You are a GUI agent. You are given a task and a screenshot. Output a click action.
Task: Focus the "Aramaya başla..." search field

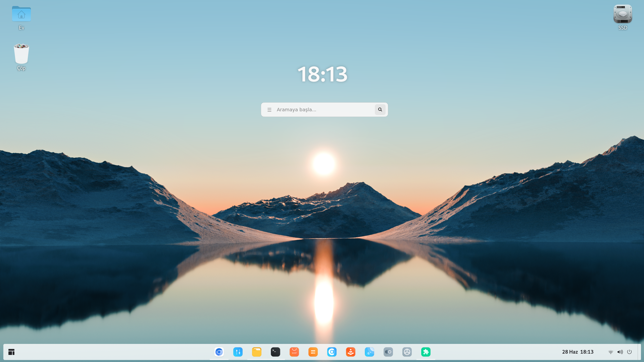[324, 110]
